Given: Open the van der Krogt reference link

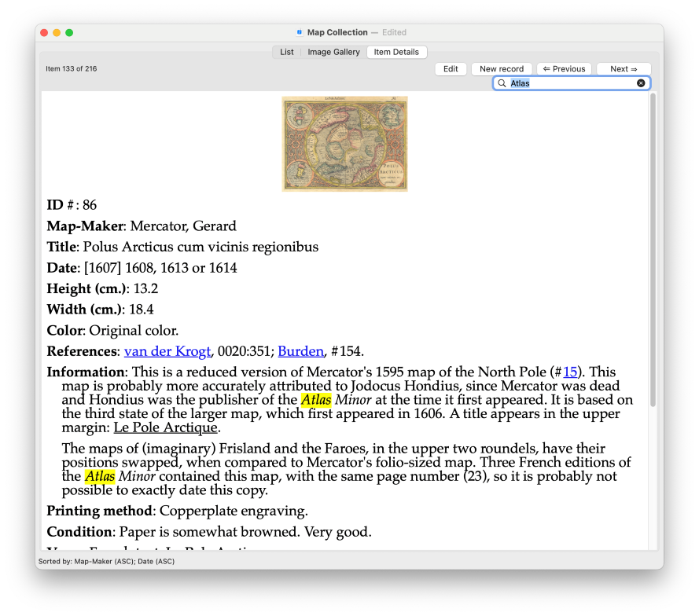Looking at the screenshot, I should point(167,351).
